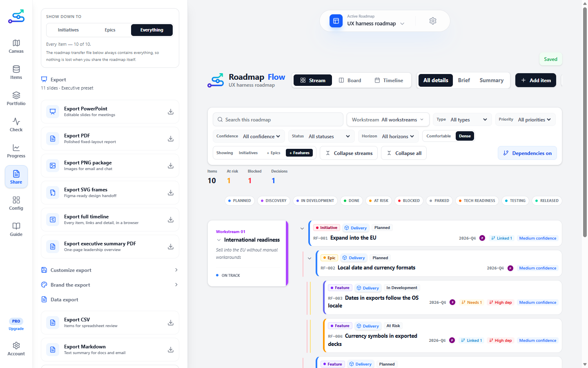Viewport: 588px width, 368px height.
Task: Download the Export PNG package
Action: [171, 166]
